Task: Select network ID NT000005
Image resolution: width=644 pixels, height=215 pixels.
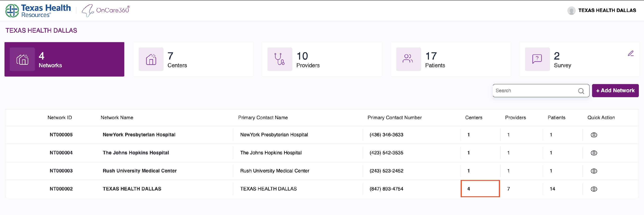Action: point(61,135)
